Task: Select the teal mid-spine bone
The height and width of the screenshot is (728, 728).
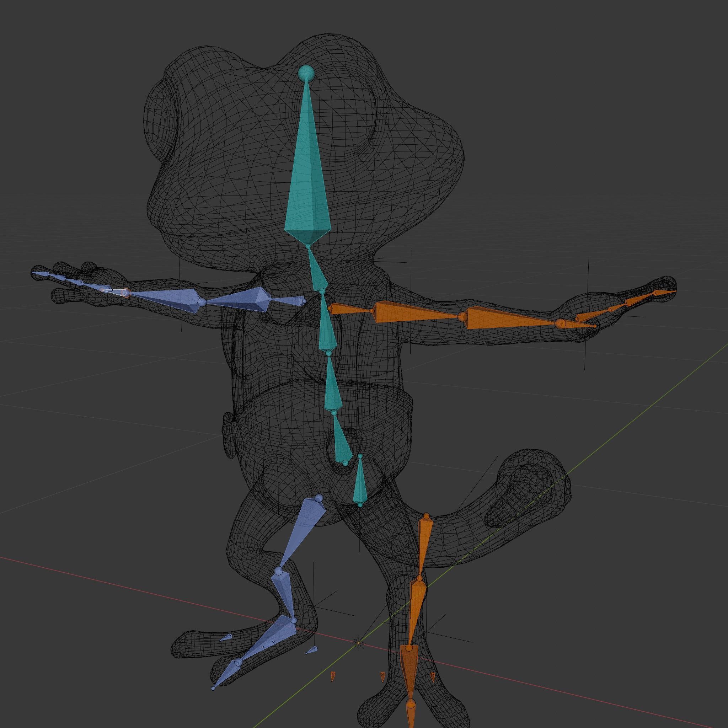Action: coord(333,382)
